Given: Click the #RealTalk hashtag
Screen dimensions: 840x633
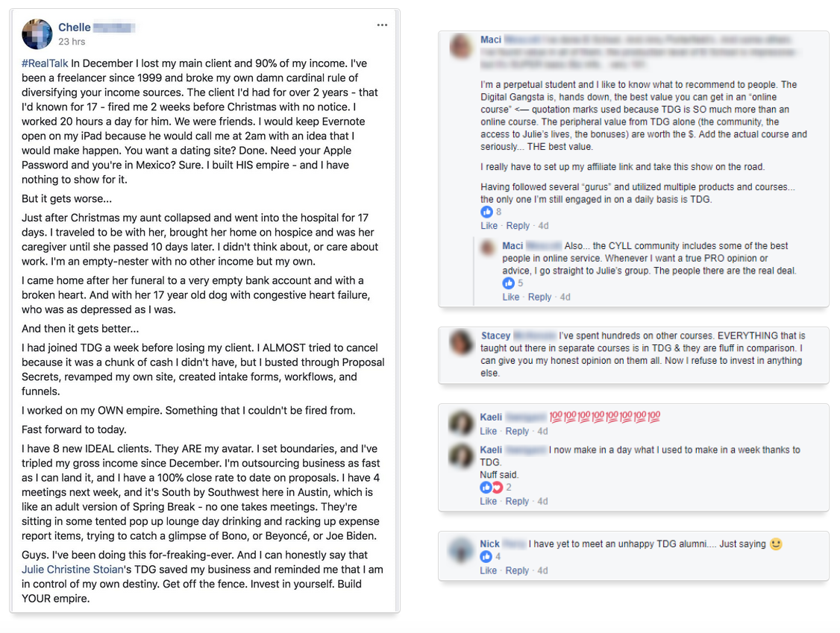Looking at the screenshot, I should click(x=45, y=63).
